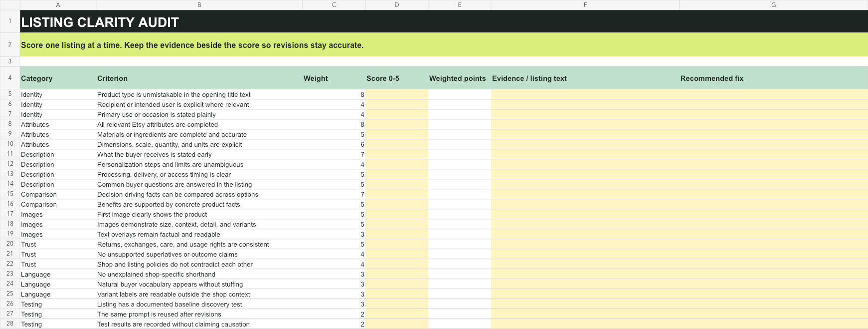Select the LISTING CLARITY AUDIT title cell
Viewport: 868px width, 329px height.
point(444,21)
